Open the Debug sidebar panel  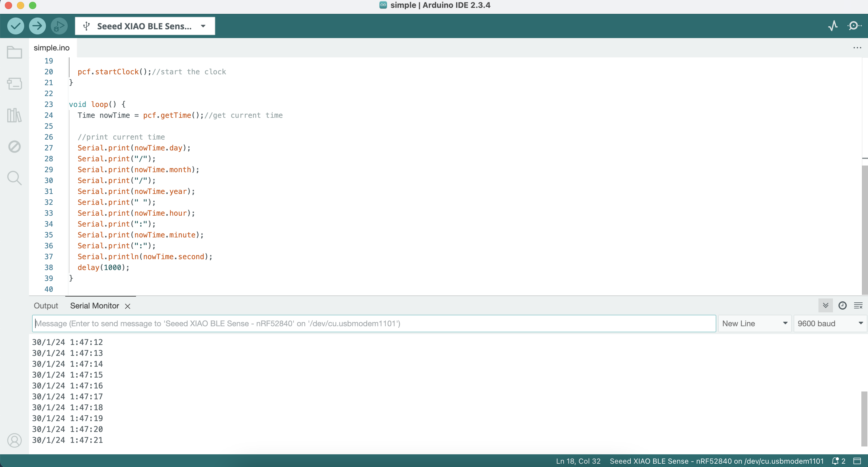[x=15, y=147]
